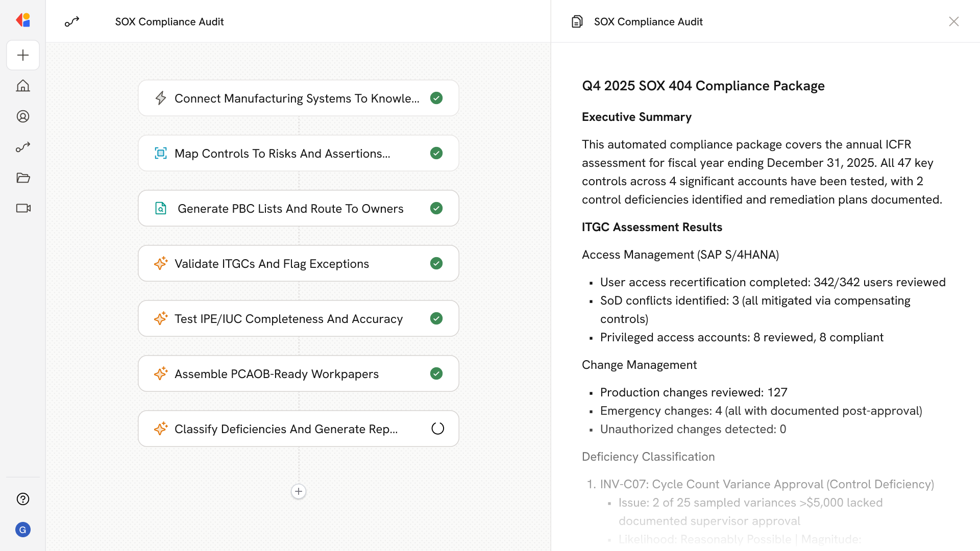Click green checkmark on Validate ITGCs step
The image size is (980, 551).
click(436, 263)
